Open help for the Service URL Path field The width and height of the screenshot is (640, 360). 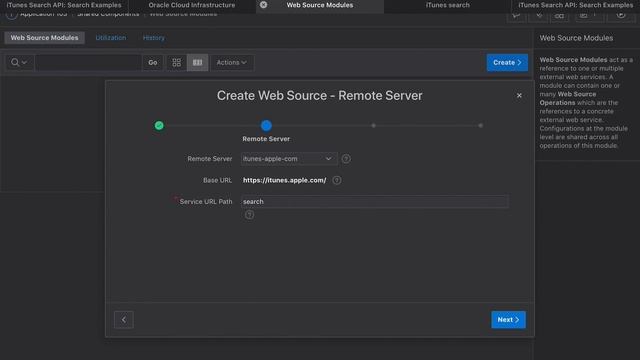(x=249, y=215)
